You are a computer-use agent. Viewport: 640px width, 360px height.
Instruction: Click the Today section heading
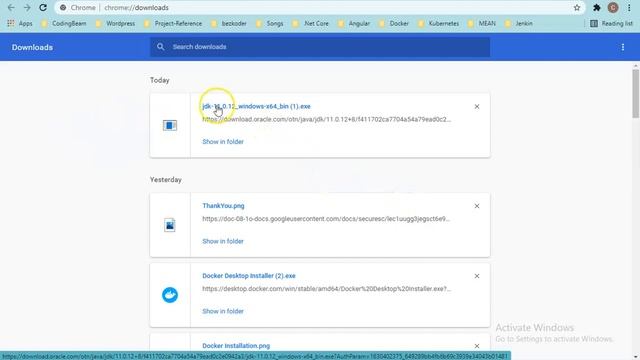tap(160, 80)
